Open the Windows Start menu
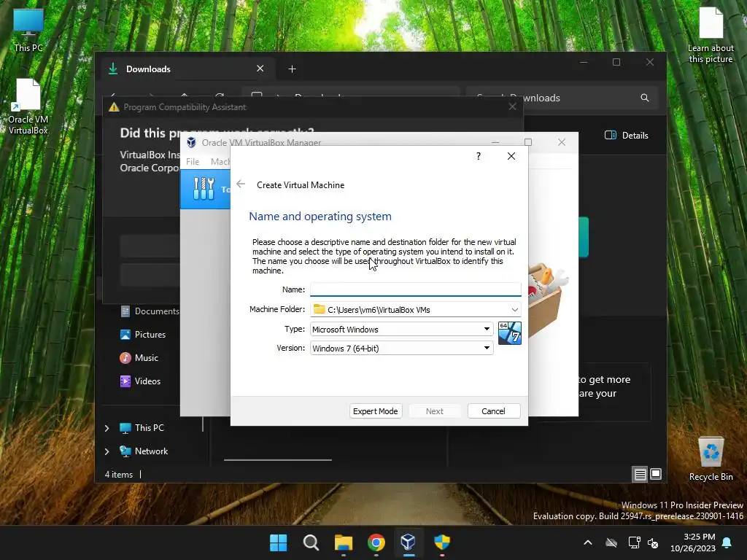The height and width of the screenshot is (560, 747). coord(278,542)
